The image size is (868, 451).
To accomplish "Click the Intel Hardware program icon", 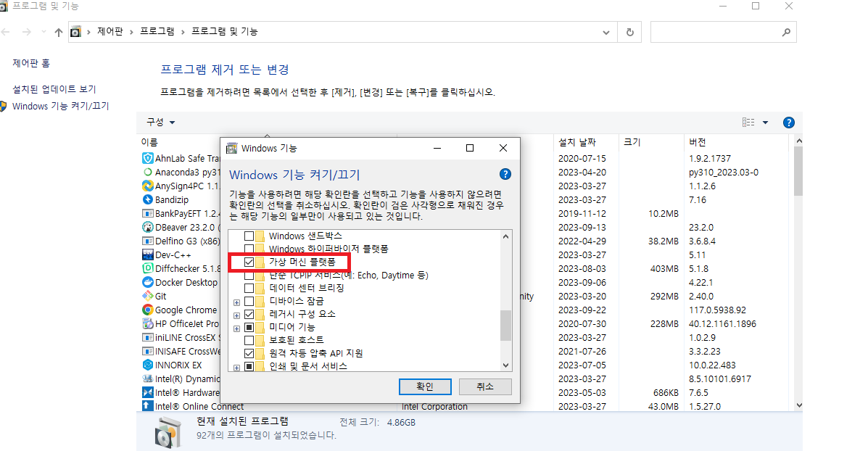I will click(147, 393).
